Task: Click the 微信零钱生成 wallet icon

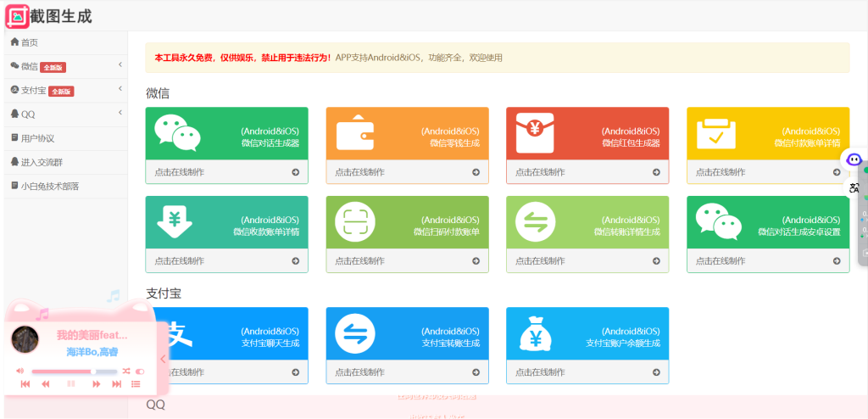Action: 355,133
